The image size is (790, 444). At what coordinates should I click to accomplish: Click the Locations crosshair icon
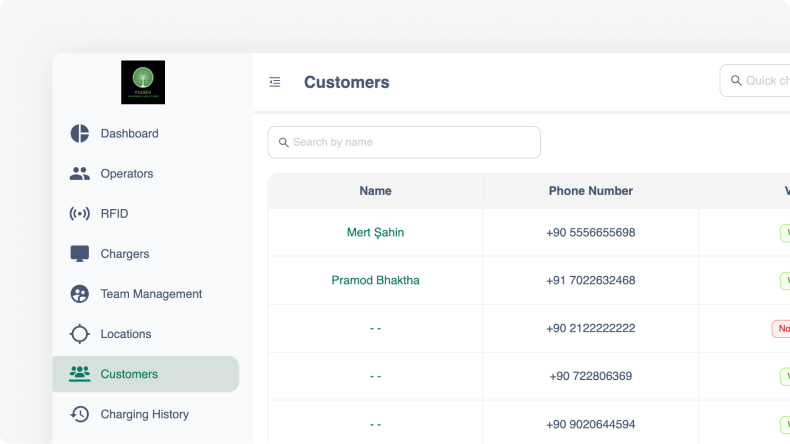[80, 334]
